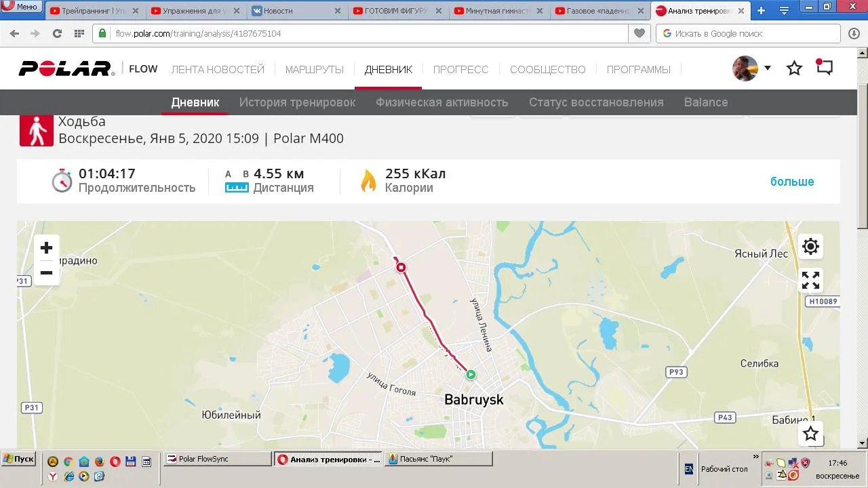The image size is (868, 488).
Task: Open Физическая активность sub-tab
Action: tap(442, 102)
